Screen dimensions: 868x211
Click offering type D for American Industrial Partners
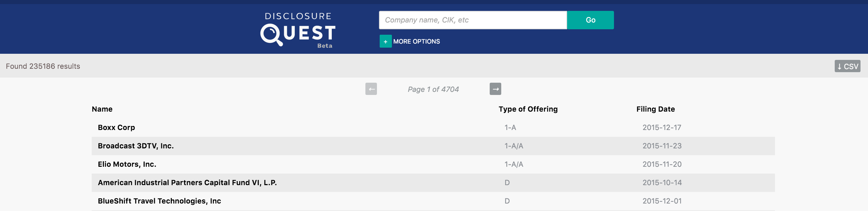point(507,182)
